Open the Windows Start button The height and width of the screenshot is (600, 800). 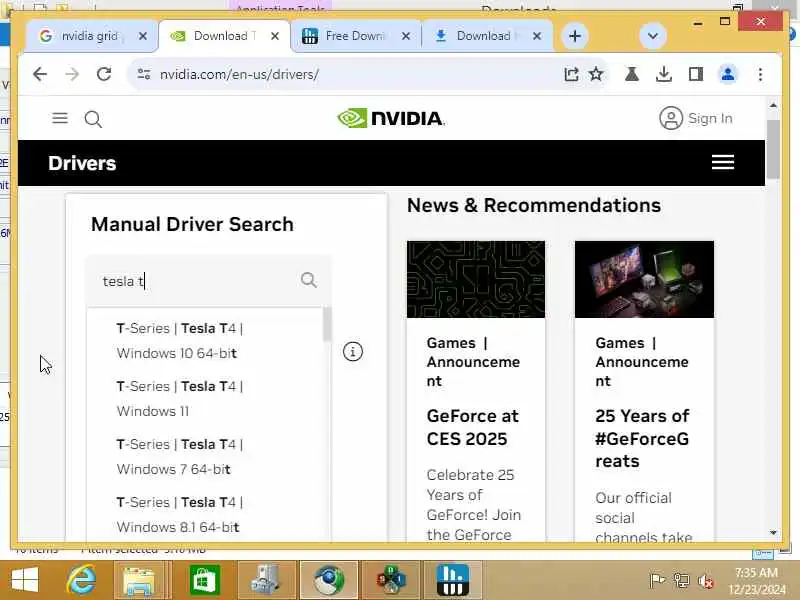tap(24, 580)
